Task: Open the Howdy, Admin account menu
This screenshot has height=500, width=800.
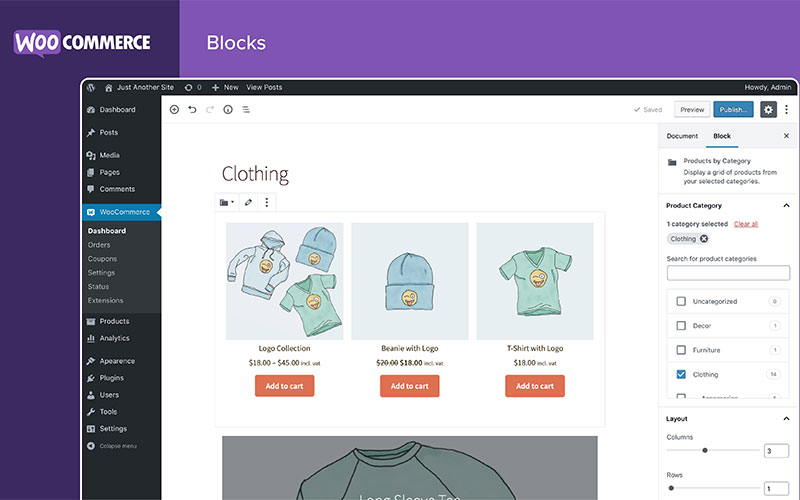Action: [x=767, y=87]
